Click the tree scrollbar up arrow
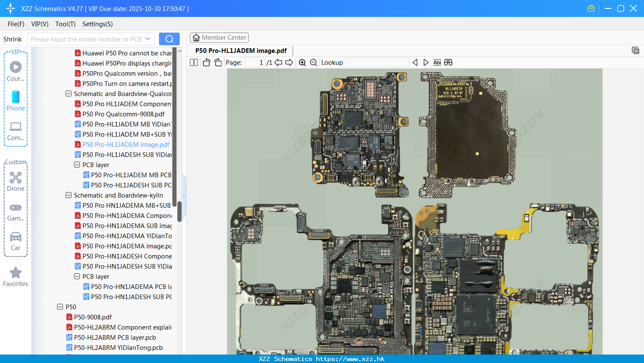 point(179,51)
